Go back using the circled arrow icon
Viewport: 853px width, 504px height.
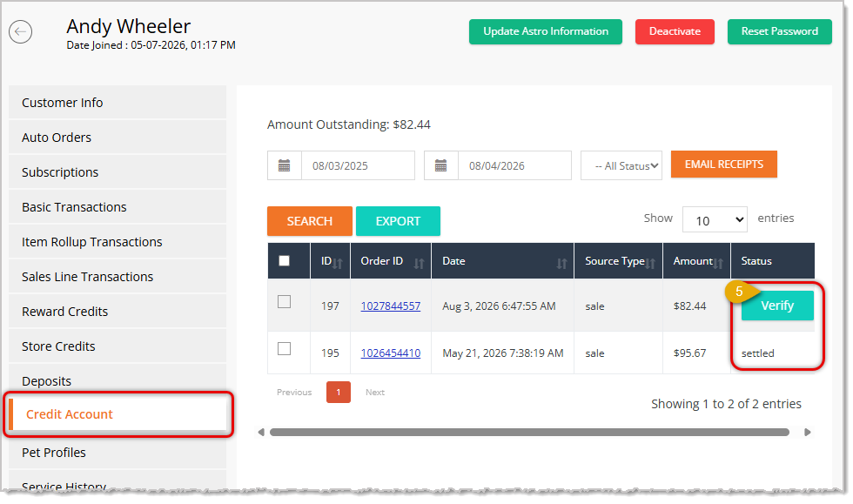[21, 31]
